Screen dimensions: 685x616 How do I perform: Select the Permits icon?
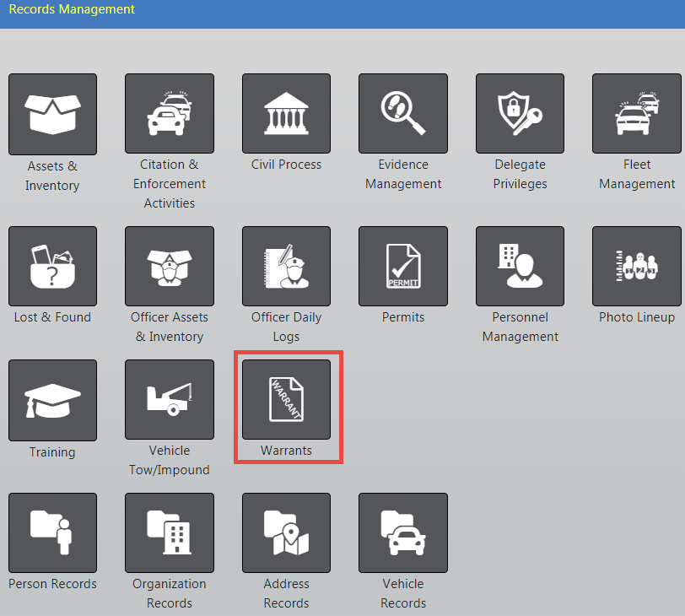tap(403, 266)
